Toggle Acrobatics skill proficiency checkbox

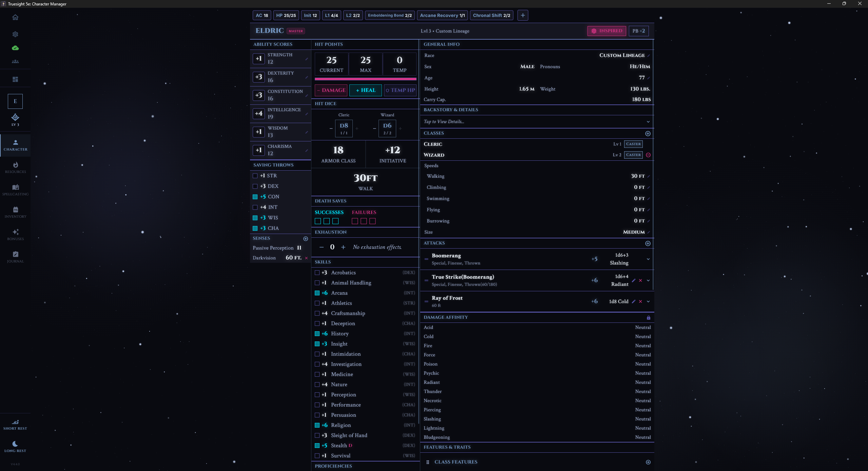point(317,273)
